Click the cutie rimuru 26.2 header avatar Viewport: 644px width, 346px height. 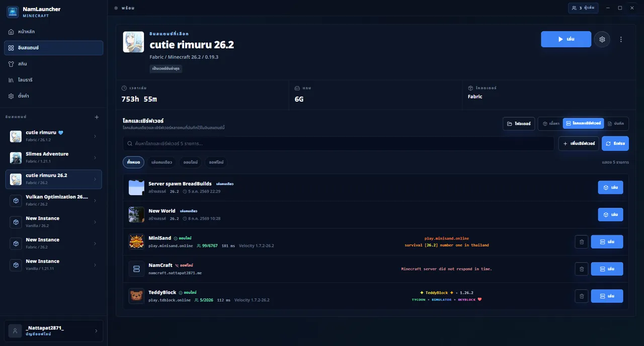[133, 42]
